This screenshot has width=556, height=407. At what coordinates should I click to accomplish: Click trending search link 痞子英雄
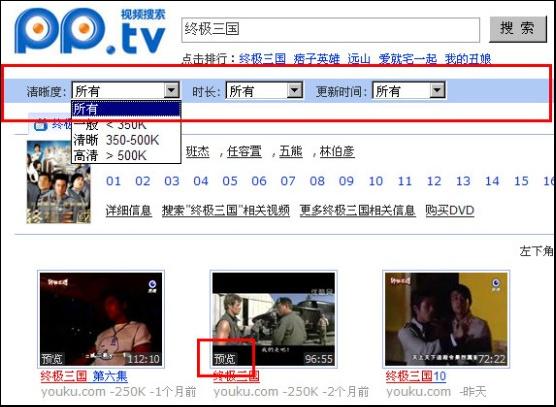316,59
